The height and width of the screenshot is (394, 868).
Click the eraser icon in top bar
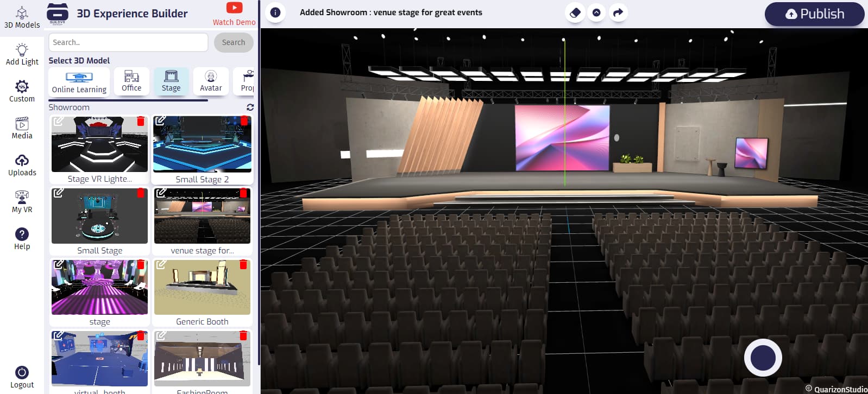tap(575, 12)
